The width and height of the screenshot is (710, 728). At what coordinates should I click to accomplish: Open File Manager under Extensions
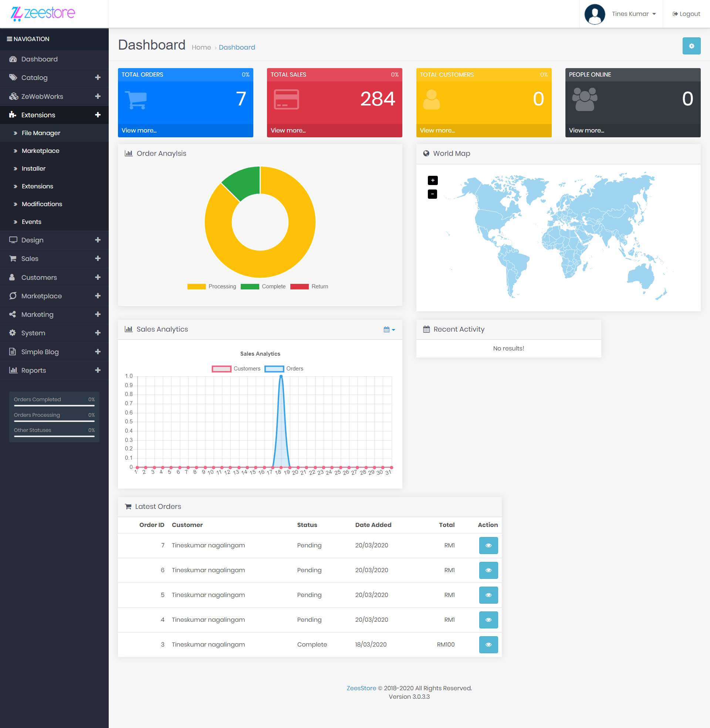pos(41,133)
